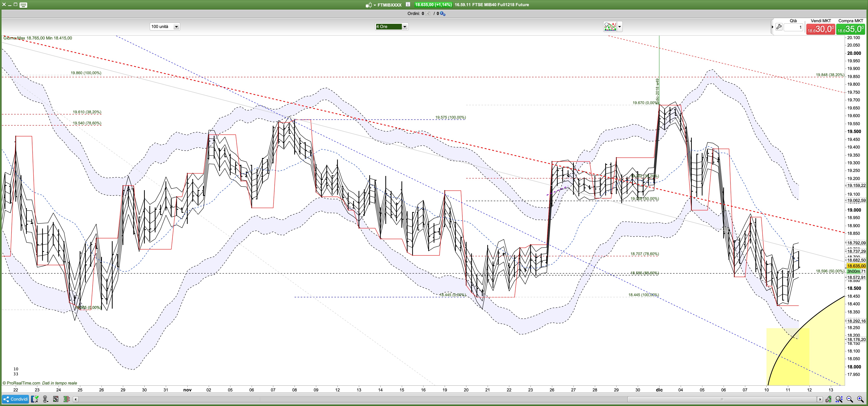Click the FTMIBXXXX ticker label
868x406 pixels.
390,5
